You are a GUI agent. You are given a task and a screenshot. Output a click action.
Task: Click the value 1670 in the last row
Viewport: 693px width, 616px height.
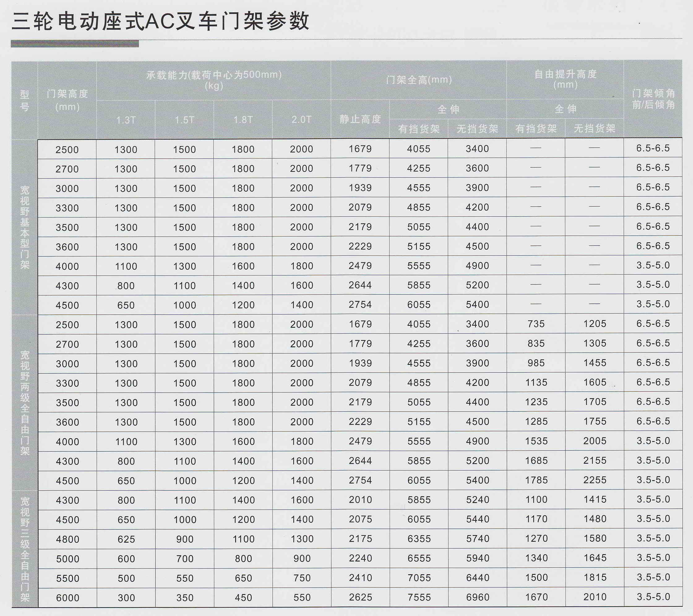(x=536, y=597)
